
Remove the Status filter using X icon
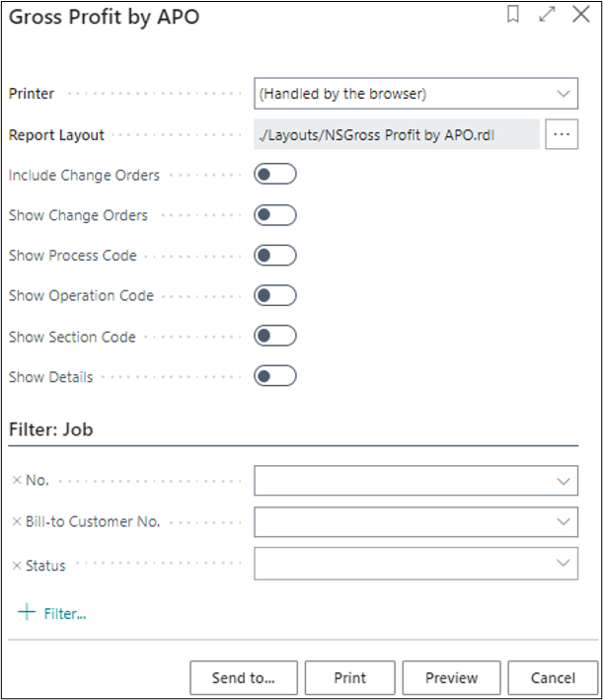click(16, 566)
